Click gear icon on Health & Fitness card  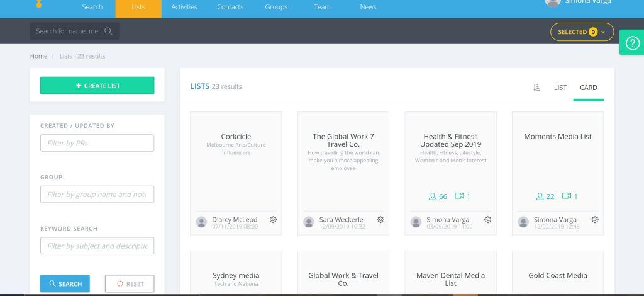coord(488,220)
